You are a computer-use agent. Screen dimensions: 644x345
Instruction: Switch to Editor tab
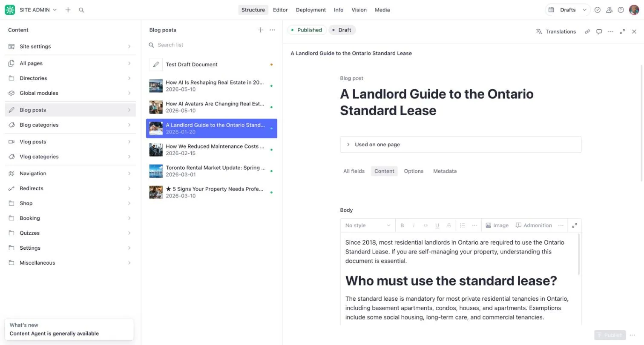[280, 10]
